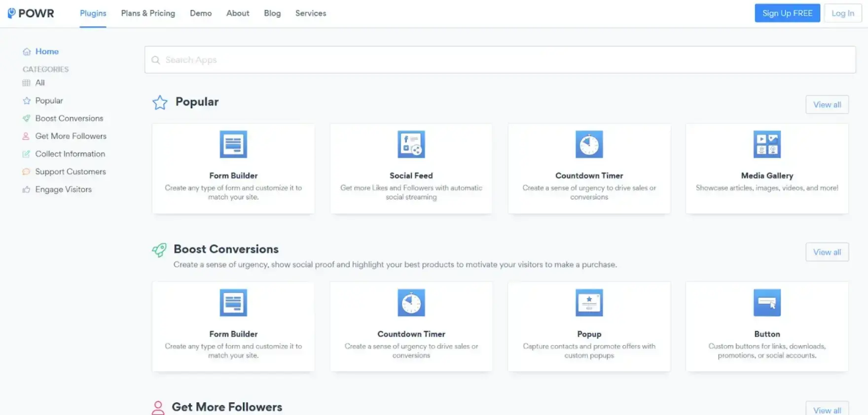Click the Collect Information pencil sidebar icon
The height and width of the screenshot is (415, 868).
click(x=27, y=154)
